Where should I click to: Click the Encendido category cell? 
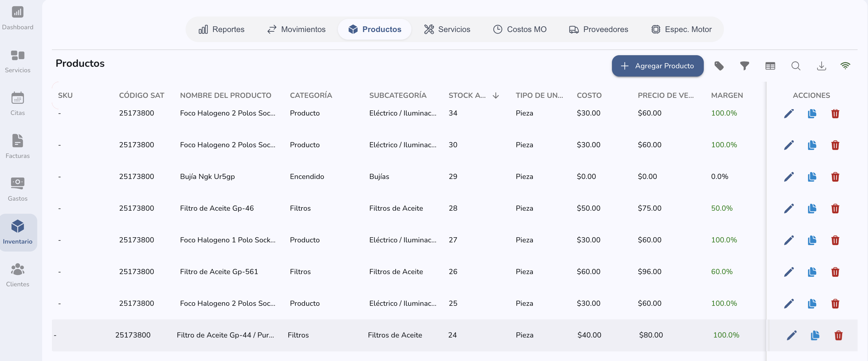point(307,177)
